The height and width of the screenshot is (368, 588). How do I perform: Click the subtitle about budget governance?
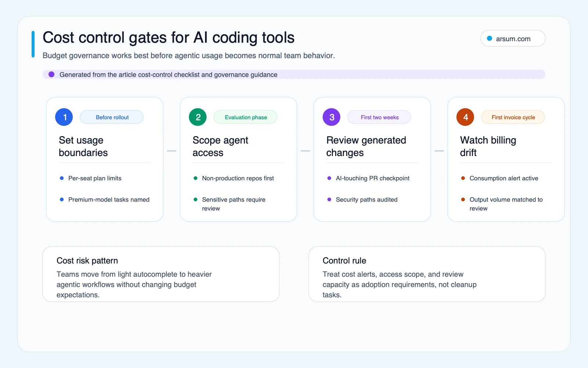(x=189, y=56)
